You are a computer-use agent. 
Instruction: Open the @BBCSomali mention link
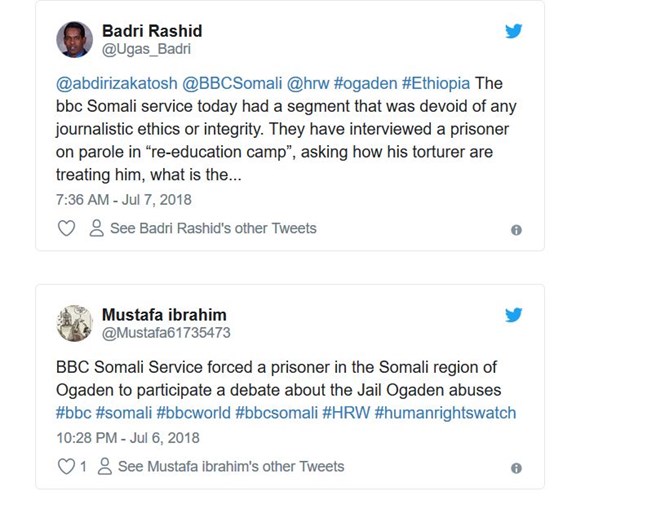pos(229,83)
